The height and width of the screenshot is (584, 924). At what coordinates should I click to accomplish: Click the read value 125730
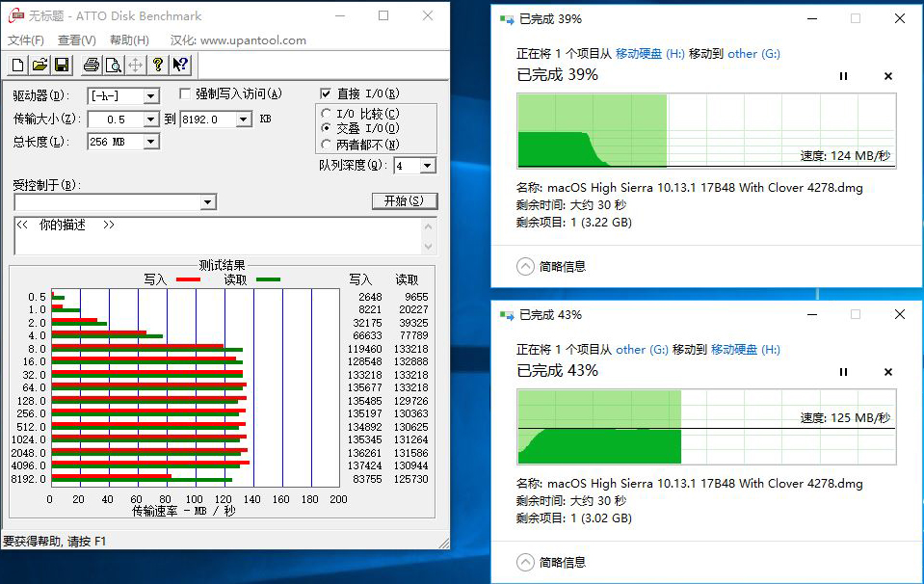[410, 480]
